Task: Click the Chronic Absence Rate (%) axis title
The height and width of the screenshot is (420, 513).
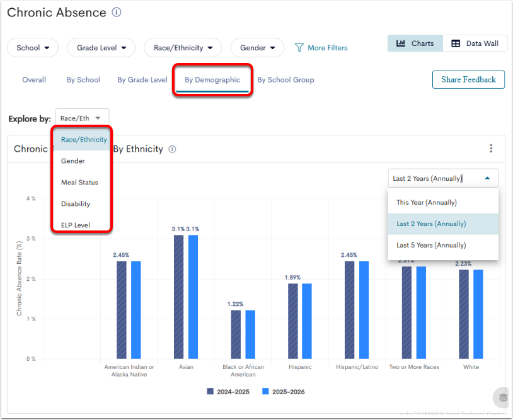Action: pos(20,278)
